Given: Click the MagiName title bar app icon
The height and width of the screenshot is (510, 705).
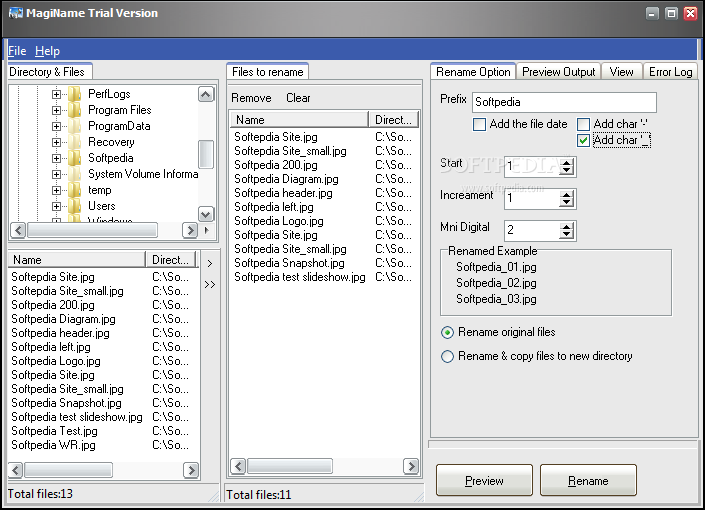Looking at the screenshot, I should (x=16, y=13).
